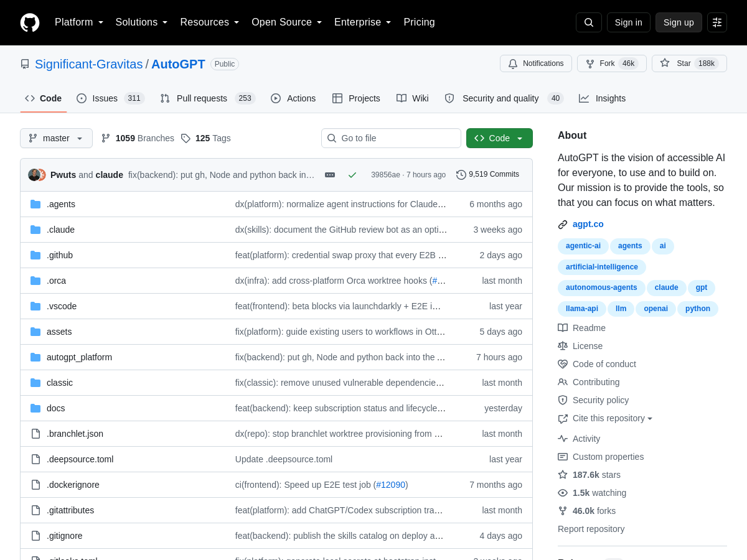Open the Actions tab
Screen dimensions: 747x560
tap(293, 98)
